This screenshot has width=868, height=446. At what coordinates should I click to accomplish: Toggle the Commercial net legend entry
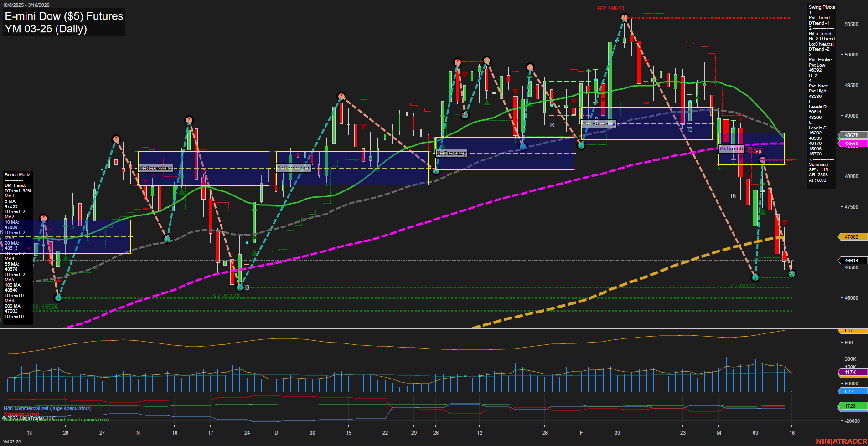(22, 414)
